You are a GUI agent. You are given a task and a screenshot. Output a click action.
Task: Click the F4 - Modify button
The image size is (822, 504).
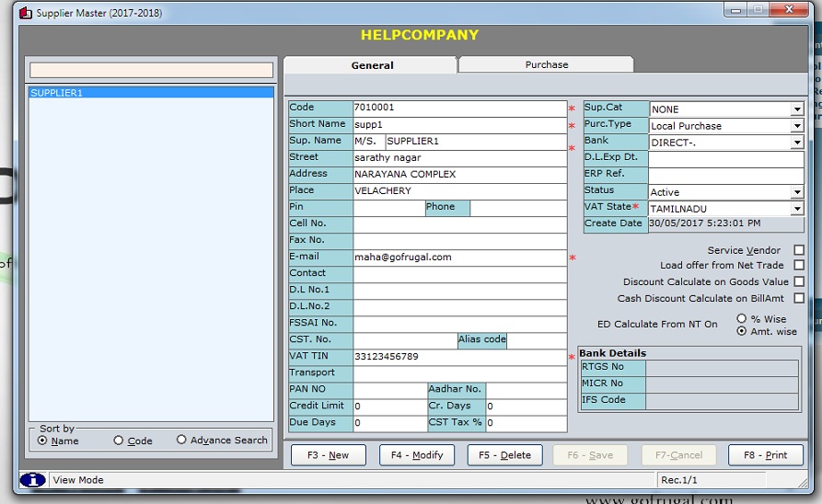click(x=417, y=455)
